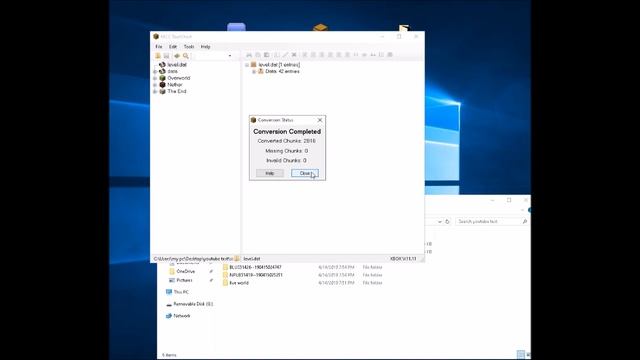This screenshot has height=360, width=640.
Task: Select level.dat [1 entries] in NBT tree
Action: 279,65
